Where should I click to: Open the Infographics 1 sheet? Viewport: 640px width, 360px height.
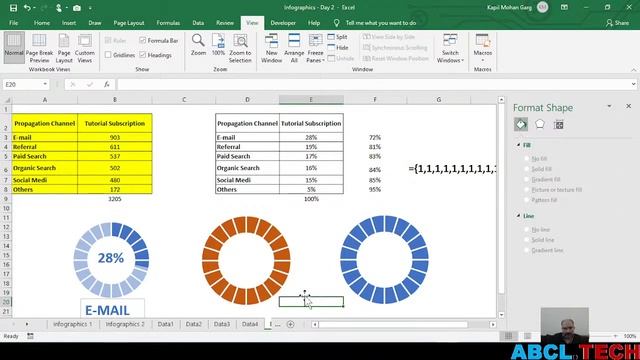coord(72,324)
